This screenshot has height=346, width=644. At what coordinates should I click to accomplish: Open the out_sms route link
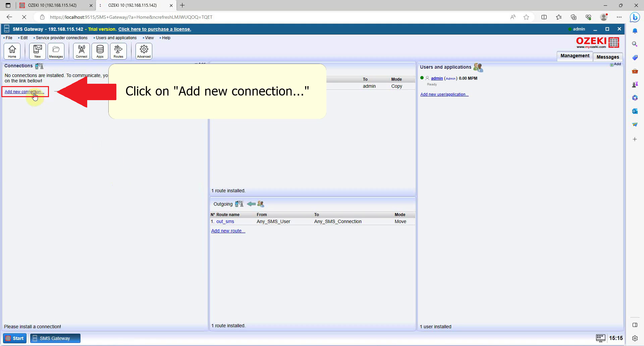(225, 221)
